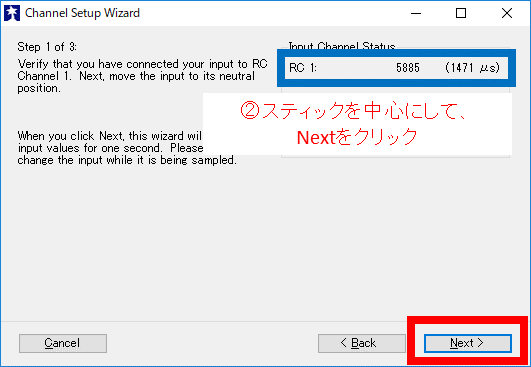Cancel the Channel Setup Wizard
531x367 pixels.
tap(63, 343)
